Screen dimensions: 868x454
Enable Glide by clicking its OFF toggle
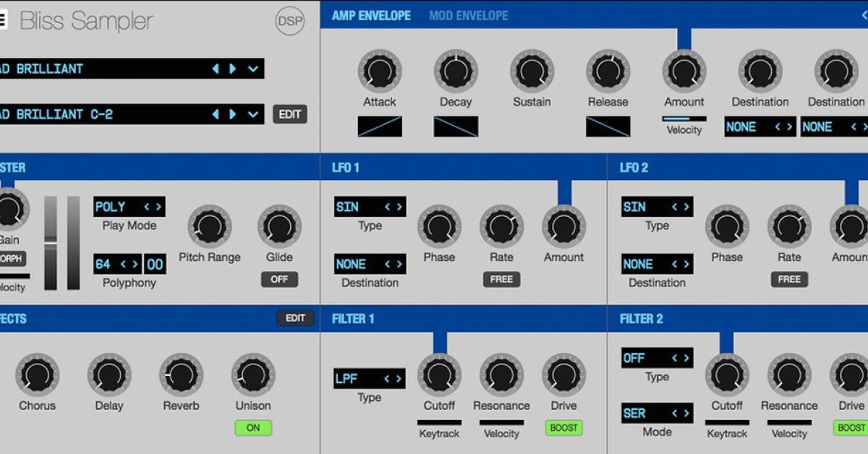click(279, 279)
